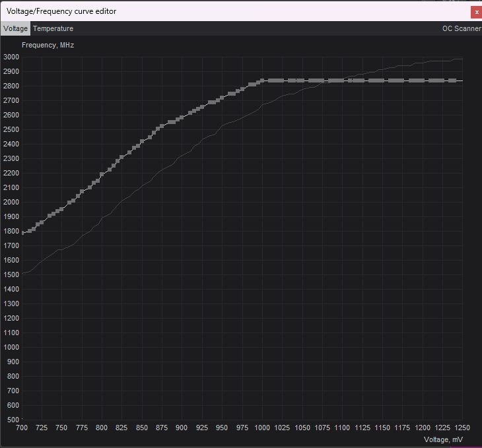Click the 'Voltage/Frequency curve editor' window title
This screenshot has width=482, height=448.
coord(61,11)
